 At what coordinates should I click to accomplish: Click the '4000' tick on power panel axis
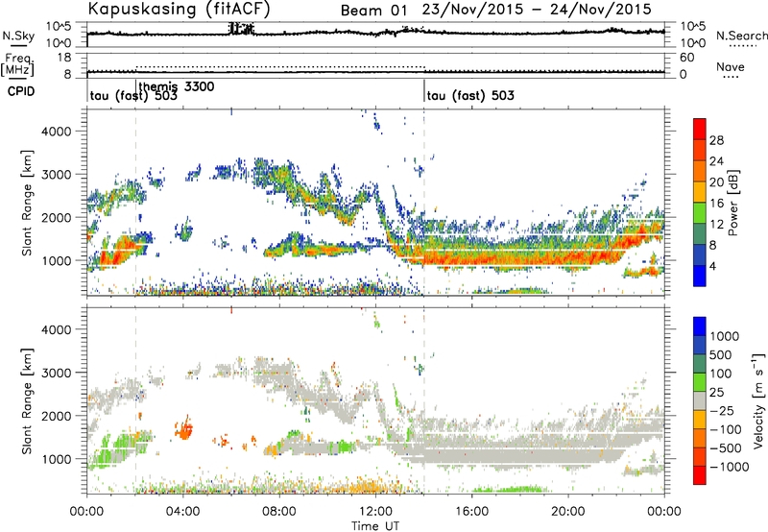[x=57, y=132]
